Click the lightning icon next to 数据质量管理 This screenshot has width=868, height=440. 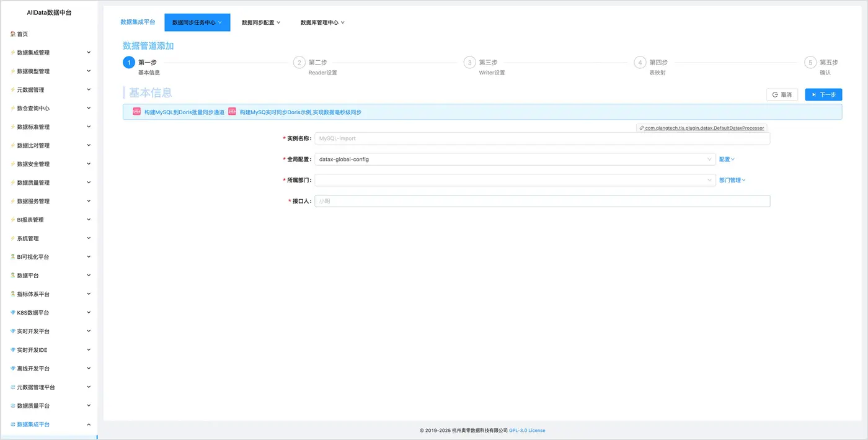pos(13,183)
